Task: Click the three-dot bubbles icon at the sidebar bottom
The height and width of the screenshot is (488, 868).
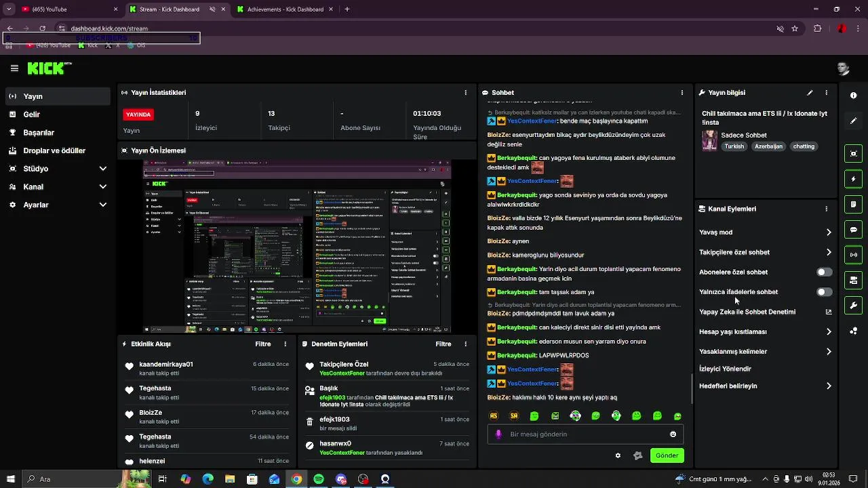Action: pyautogui.click(x=853, y=331)
